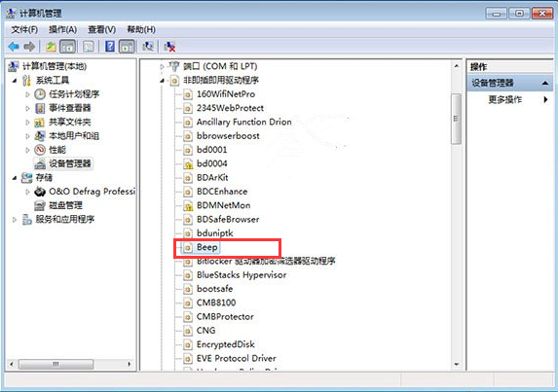The image size is (558, 392).
Task: Select the bbrowserboost driver
Action: (228, 136)
